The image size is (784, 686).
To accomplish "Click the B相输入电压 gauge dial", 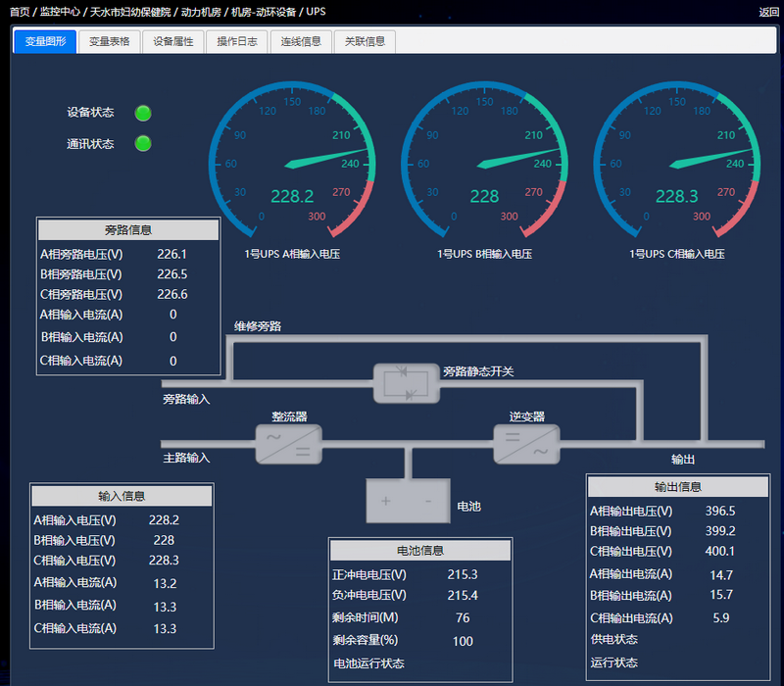I will point(484,163).
